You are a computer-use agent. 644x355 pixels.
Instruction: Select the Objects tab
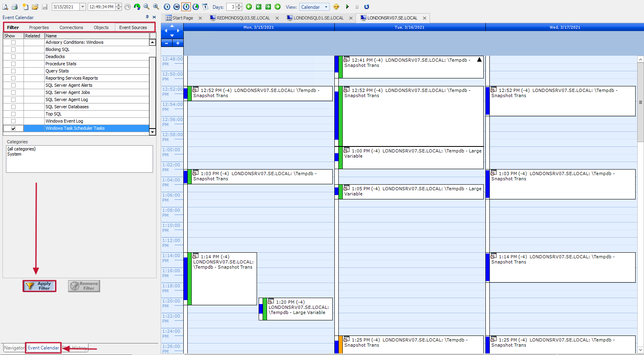coord(101,27)
